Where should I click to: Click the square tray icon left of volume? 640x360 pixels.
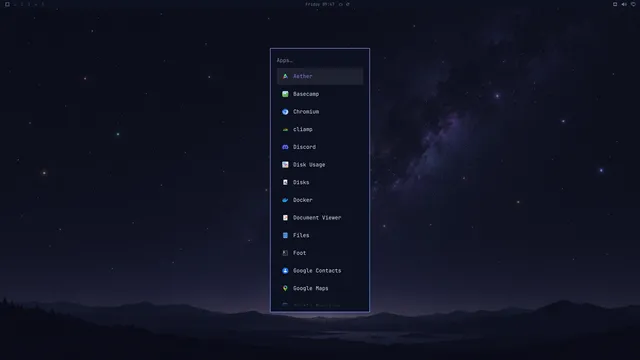(x=615, y=4)
